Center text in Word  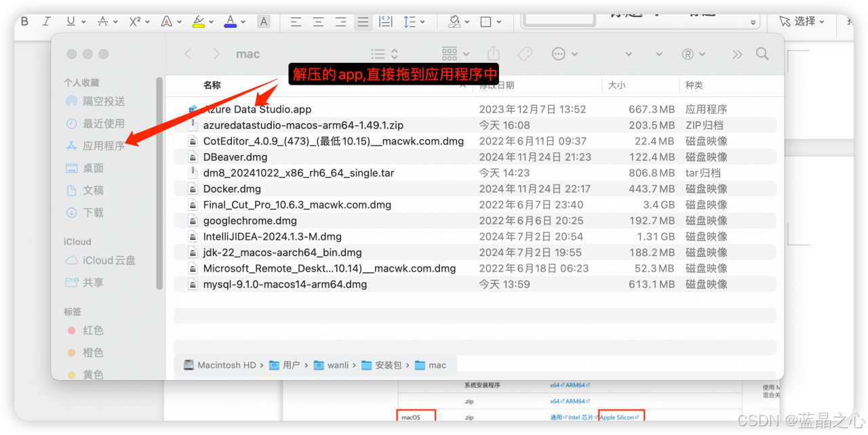coord(318,22)
